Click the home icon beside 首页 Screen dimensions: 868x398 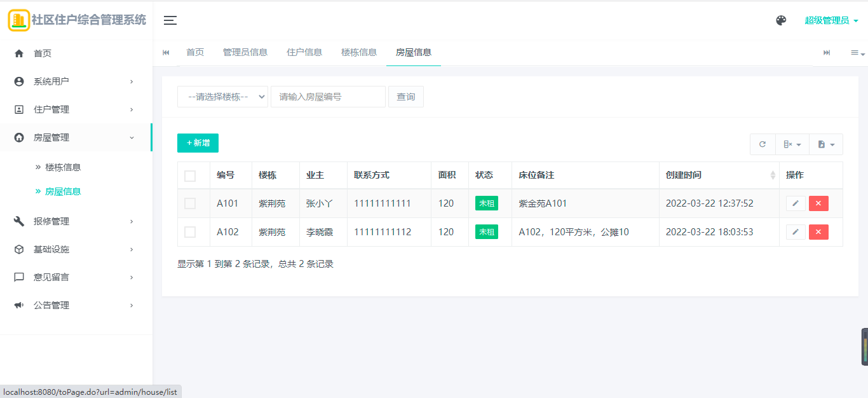coord(19,53)
